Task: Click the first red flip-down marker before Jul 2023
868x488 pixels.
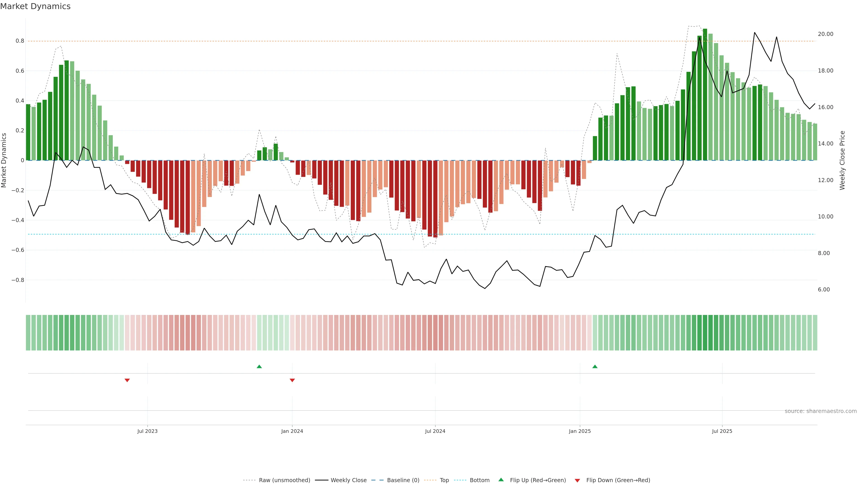Action: click(x=127, y=380)
